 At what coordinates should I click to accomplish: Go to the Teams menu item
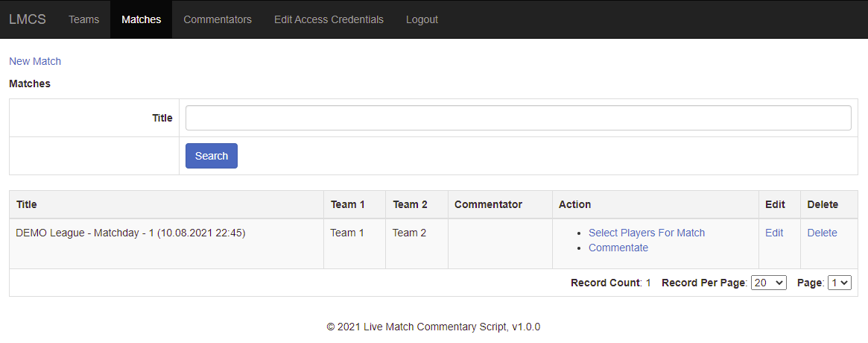(83, 19)
